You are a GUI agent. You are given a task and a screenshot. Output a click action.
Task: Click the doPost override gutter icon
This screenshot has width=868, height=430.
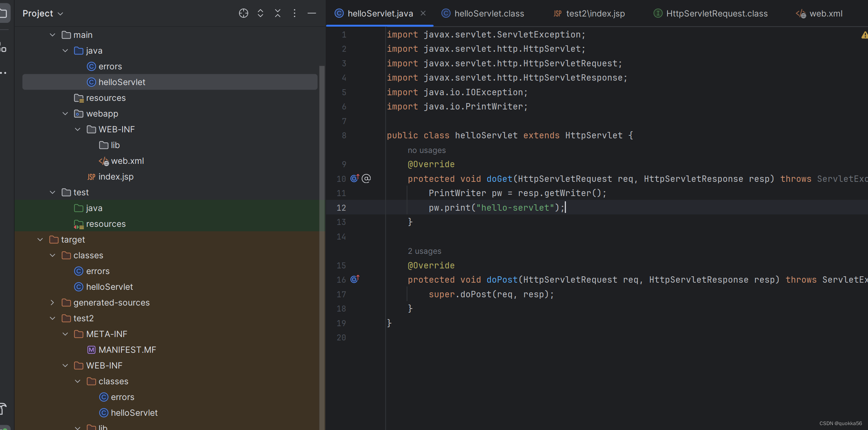click(355, 279)
